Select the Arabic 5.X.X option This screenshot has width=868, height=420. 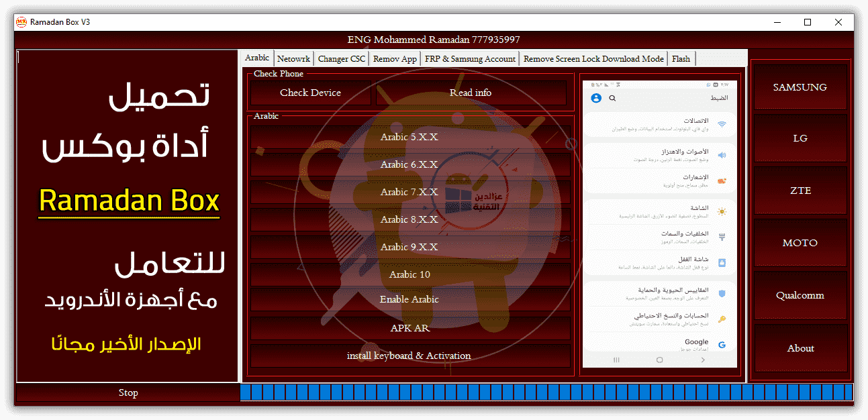(409, 137)
